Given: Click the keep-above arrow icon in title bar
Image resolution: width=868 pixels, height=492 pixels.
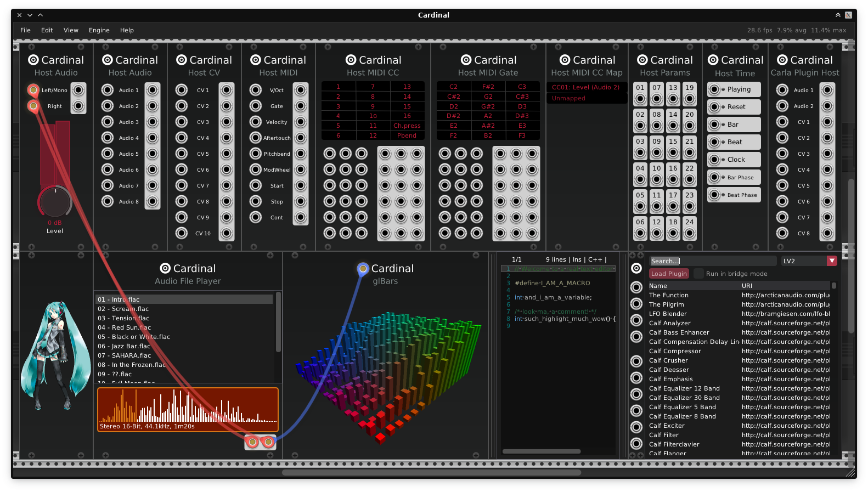Looking at the screenshot, I should [x=838, y=15].
